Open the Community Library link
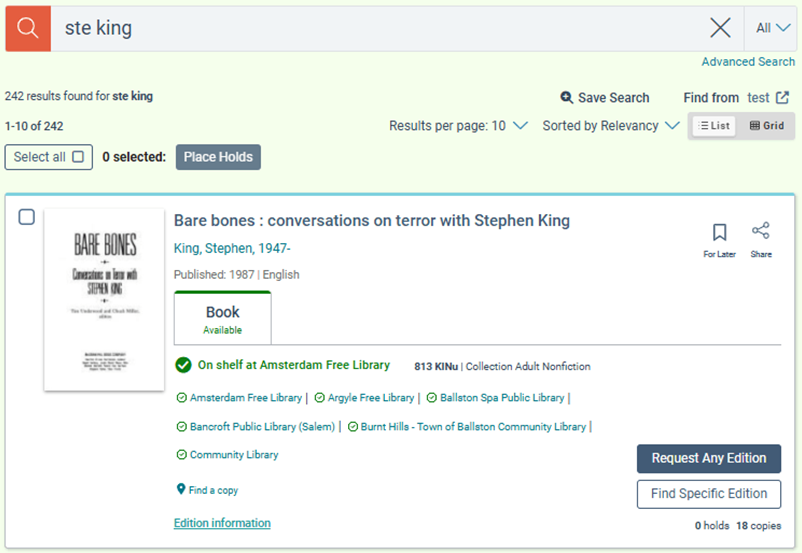 click(234, 455)
